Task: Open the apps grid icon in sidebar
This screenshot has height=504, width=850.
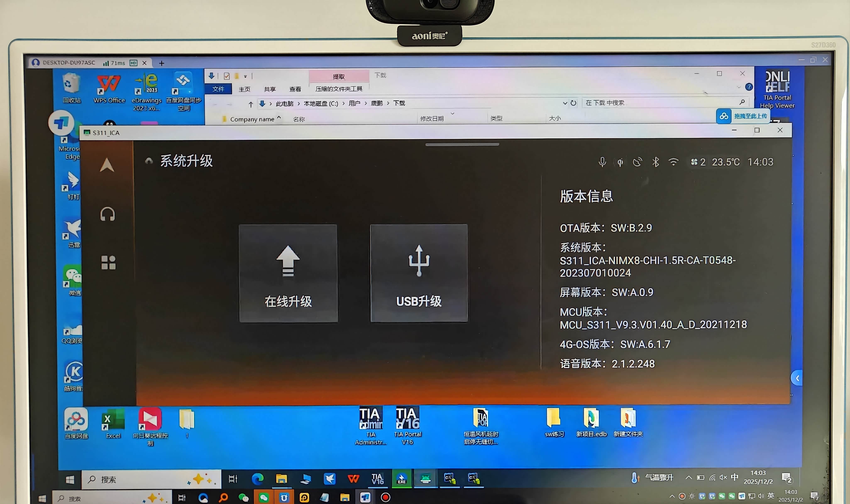Action: pos(108,262)
